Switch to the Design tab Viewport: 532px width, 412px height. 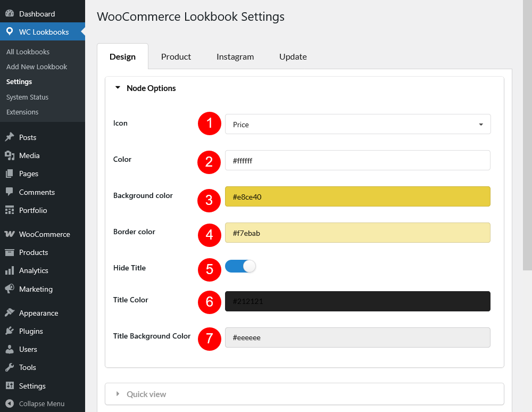pyautogui.click(x=122, y=56)
